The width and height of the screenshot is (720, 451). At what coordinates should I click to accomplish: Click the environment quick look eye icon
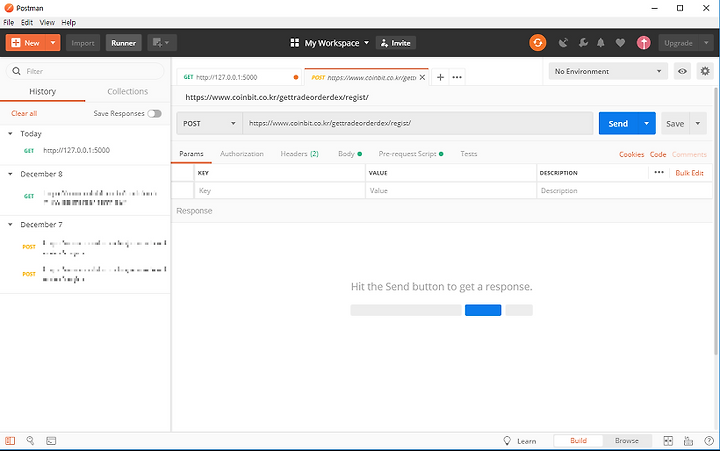point(682,71)
